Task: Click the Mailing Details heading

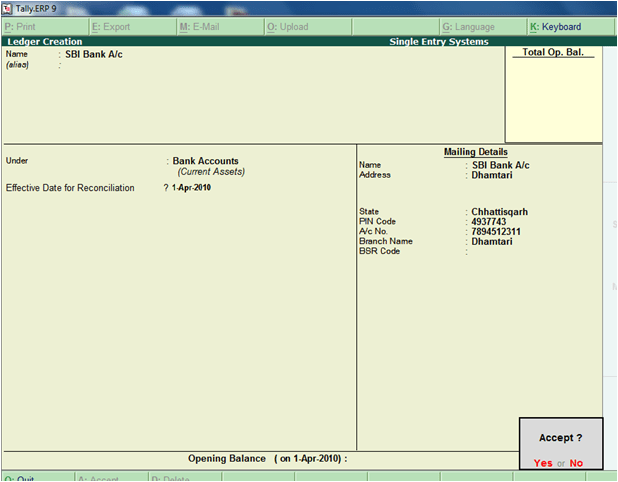Action: click(x=476, y=152)
